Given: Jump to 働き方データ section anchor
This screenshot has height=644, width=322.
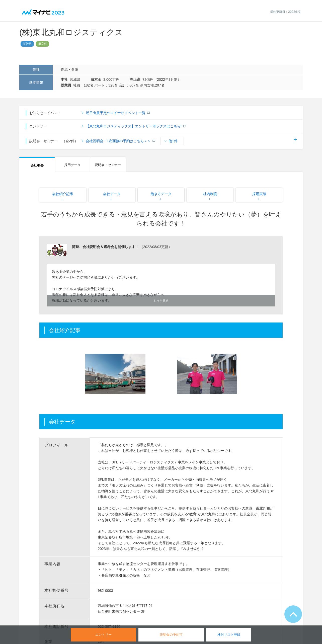Looking at the screenshot, I should point(161,195).
